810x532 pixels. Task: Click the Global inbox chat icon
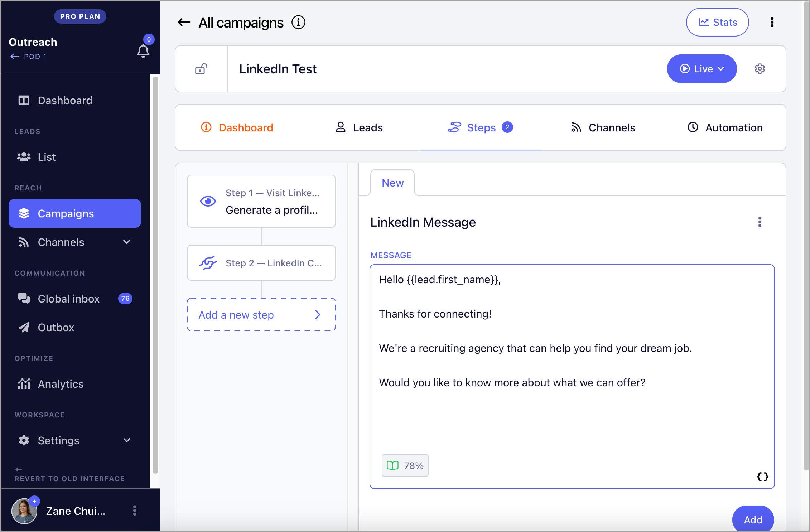coord(24,299)
